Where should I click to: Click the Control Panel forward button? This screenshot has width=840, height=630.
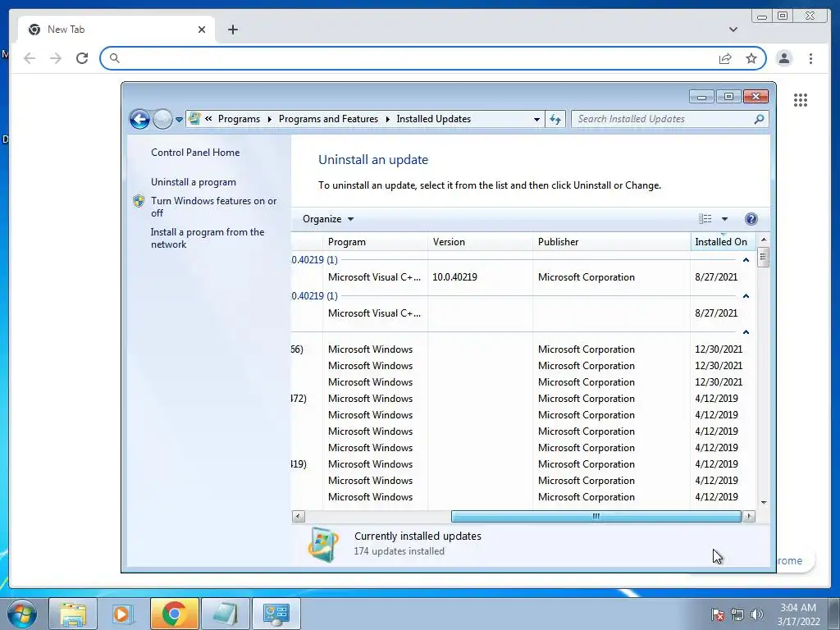pyautogui.click(x=162, y=119)
